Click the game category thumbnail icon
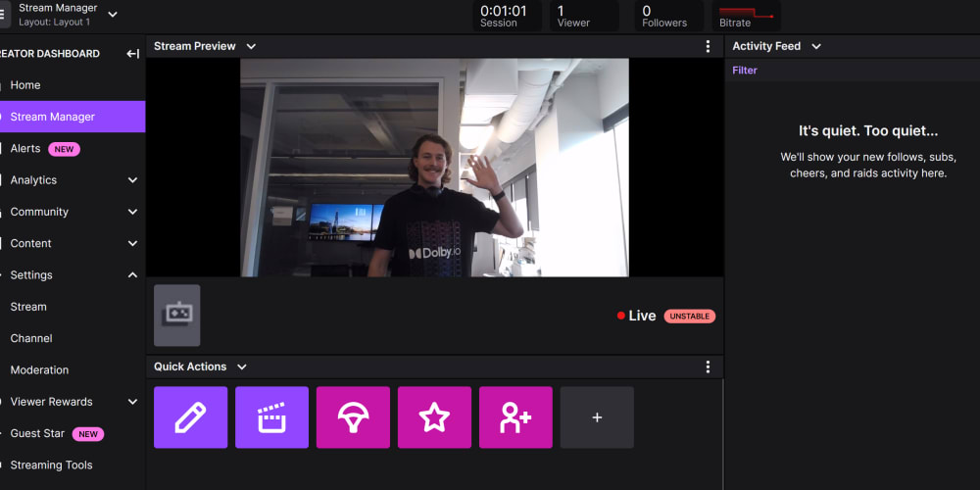 [176, 316]
